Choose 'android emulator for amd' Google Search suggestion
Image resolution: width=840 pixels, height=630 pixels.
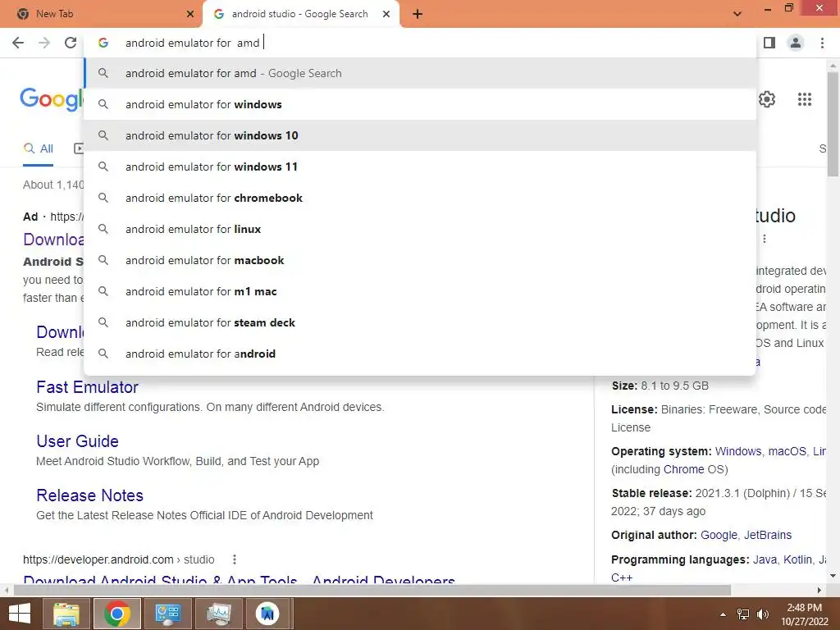click(x=421, y=73)
